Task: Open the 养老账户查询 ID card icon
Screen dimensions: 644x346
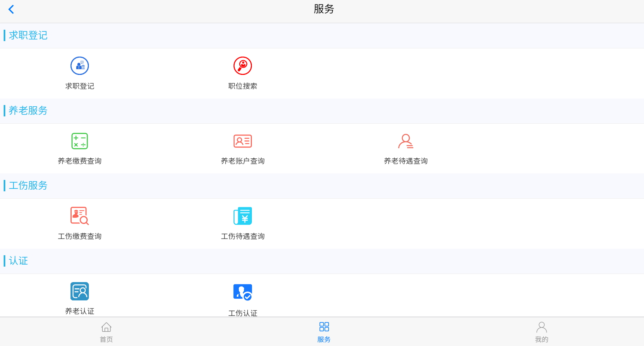Action: pos(243,141)
